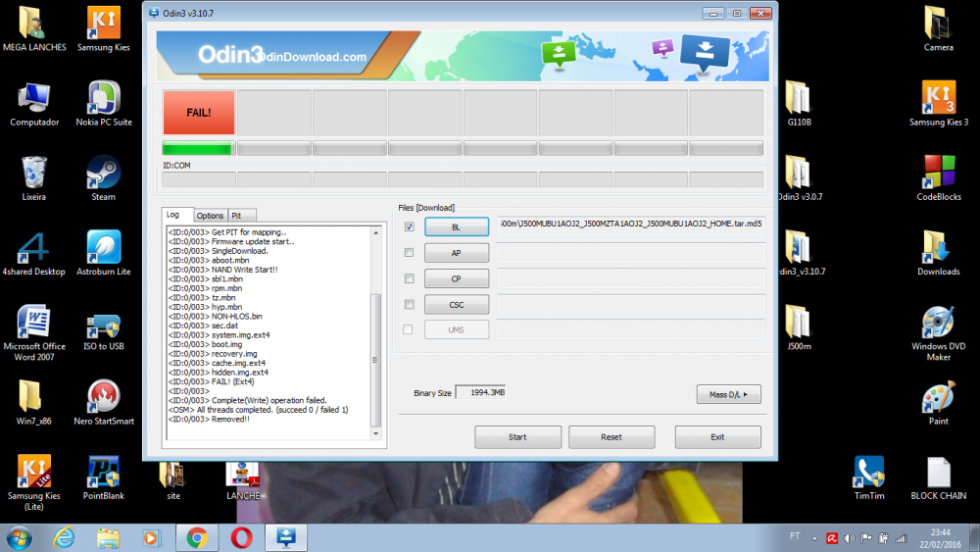This screenshot has width=980, height=552.
Task: Select the Odin3 taskbar button
Action: (286, 537)
